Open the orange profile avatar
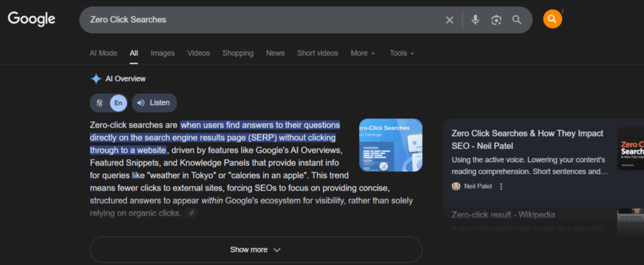The height and width of the screenshot is (265, 644). tap(552, 19)
